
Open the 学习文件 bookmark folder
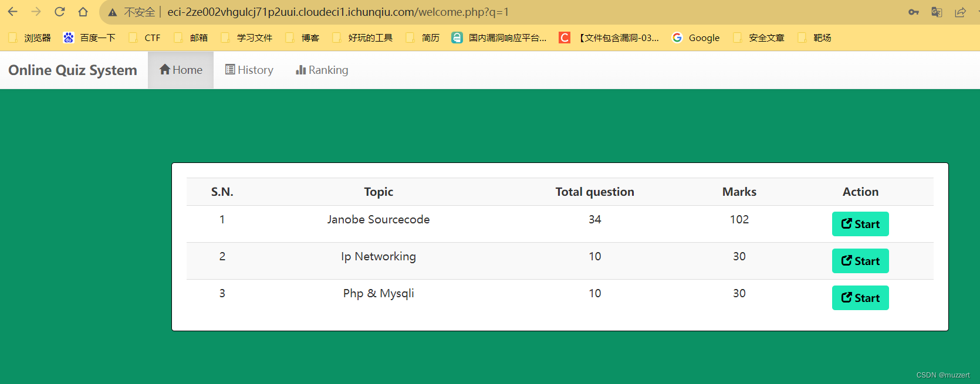[246, 38]
